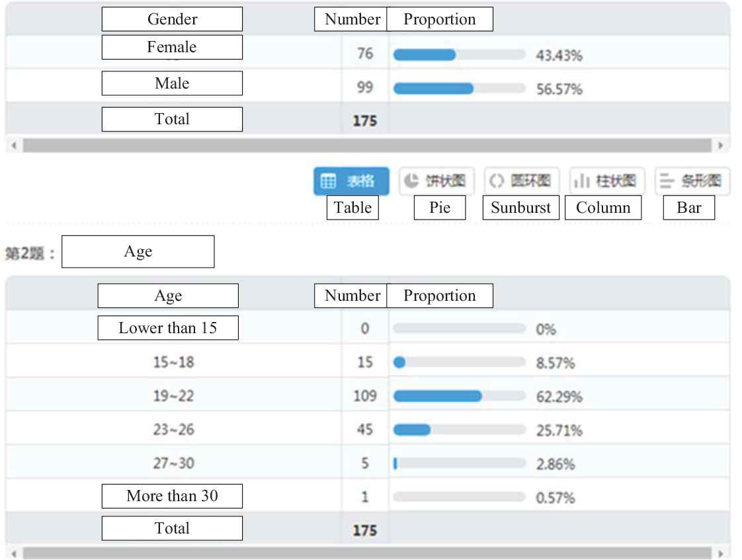
Task: Select the Female row label
Action: pos(172,48)
